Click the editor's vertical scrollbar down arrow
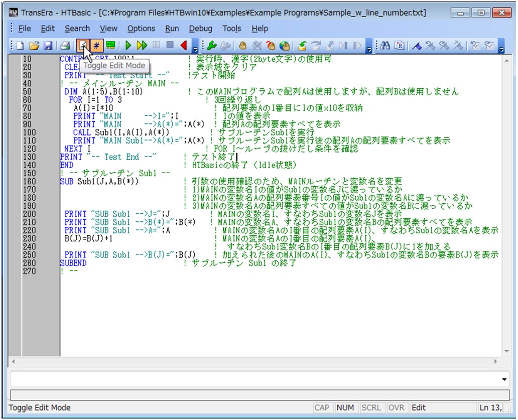518x420 pixels. (506, 351)
